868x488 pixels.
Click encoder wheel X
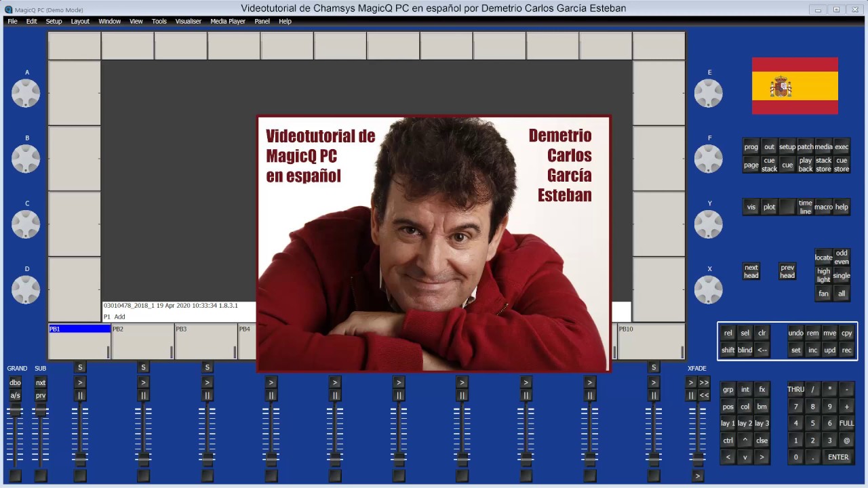709,290
